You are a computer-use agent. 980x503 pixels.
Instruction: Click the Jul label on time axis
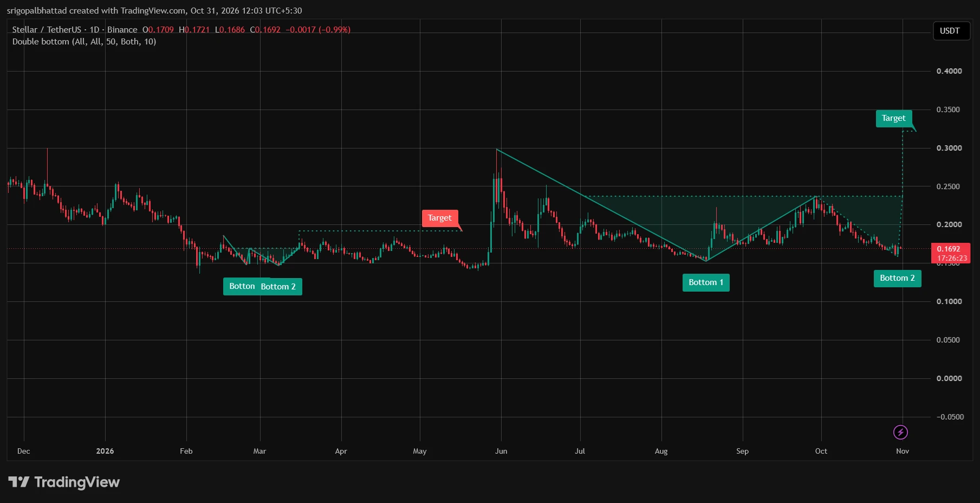580,451
